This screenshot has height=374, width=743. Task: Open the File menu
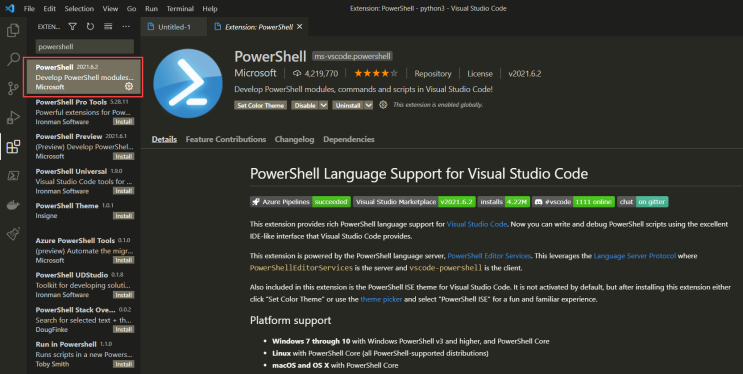pyautogui.click(x=29, y=9)
